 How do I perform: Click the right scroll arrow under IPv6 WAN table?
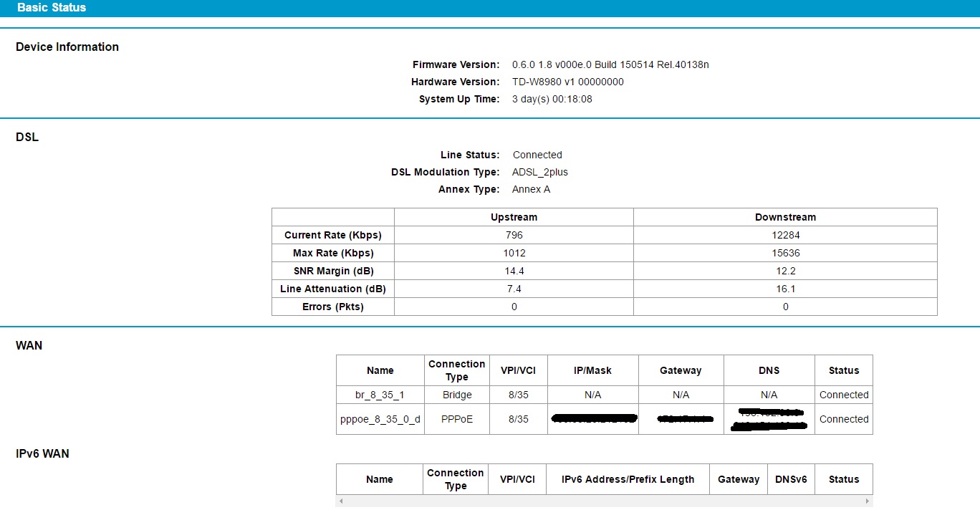click(x=868, y=501)
